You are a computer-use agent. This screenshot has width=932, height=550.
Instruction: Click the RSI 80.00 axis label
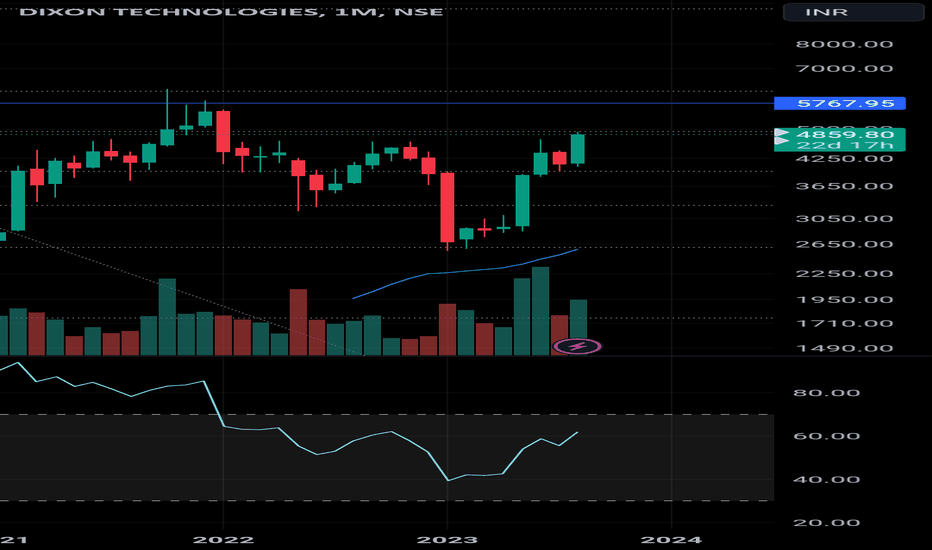pyautogui.click(x=826, y=393)
